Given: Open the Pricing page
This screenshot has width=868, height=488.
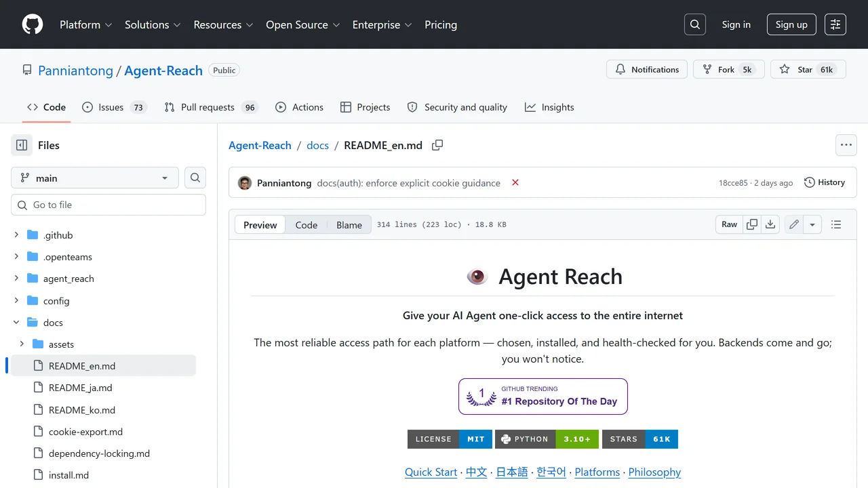Looking at the screenshot, I should 441,24.
